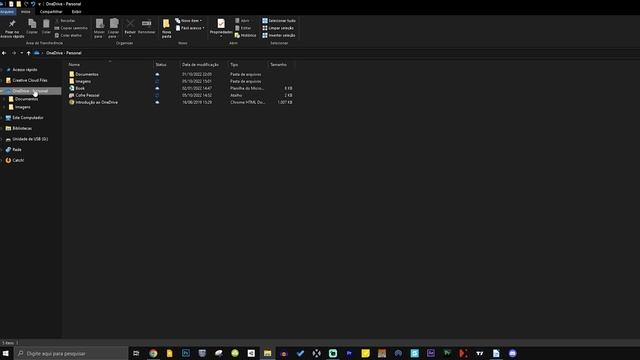This screenshot has width=640, height=360.
Task: Open Google Chrome from the taskbar
Action: [153, 353]
